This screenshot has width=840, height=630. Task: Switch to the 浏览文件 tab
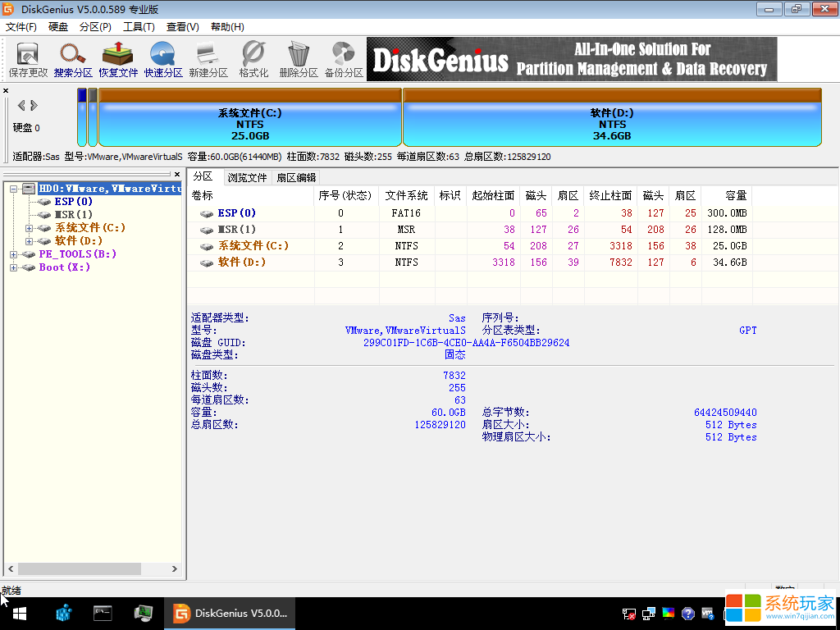pos(247,177)
